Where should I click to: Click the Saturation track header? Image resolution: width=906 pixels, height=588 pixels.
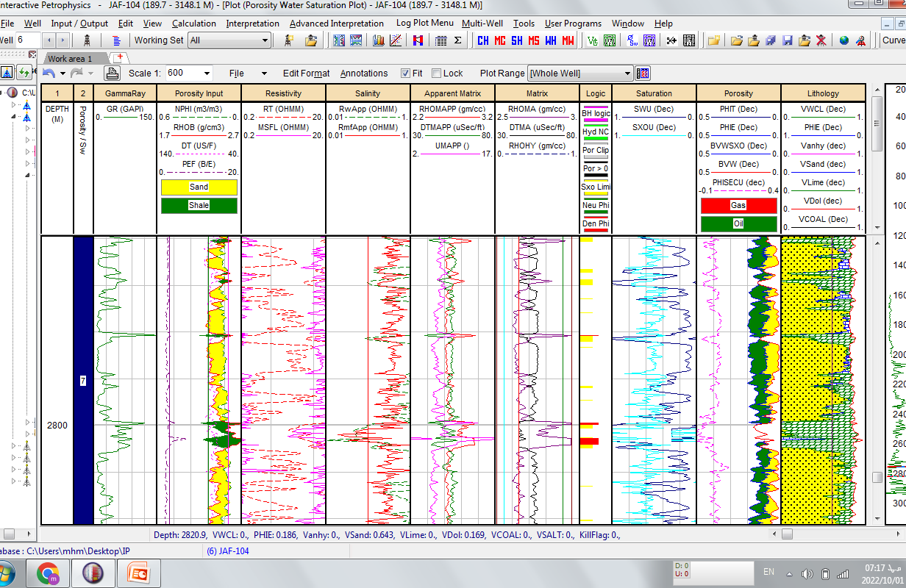tap(654, 93)
